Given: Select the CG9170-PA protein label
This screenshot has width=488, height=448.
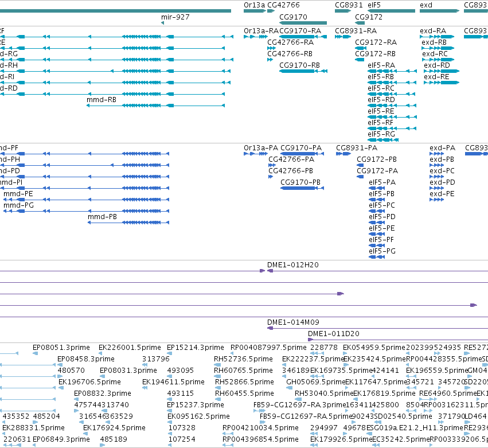Looking at the screenshot, I should [301, 148].
